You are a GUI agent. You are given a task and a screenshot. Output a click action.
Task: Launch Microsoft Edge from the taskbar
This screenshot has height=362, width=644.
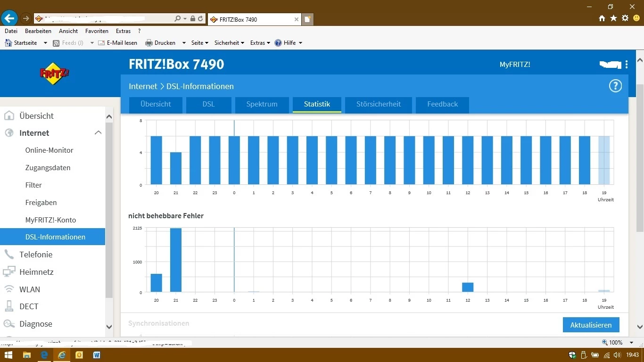point(44,355)
